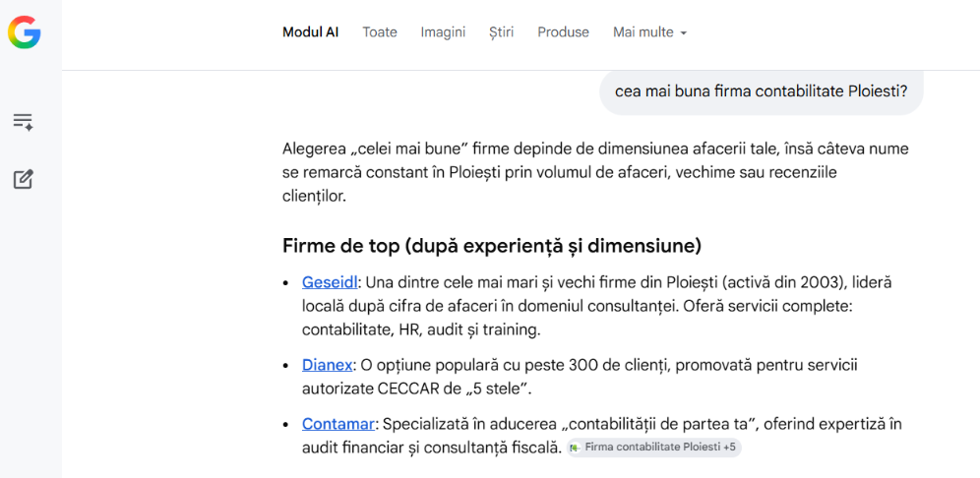Screen dimensions: 980x478
Task: Open the AI mode history icon
Action: click(x=24, y=122)
